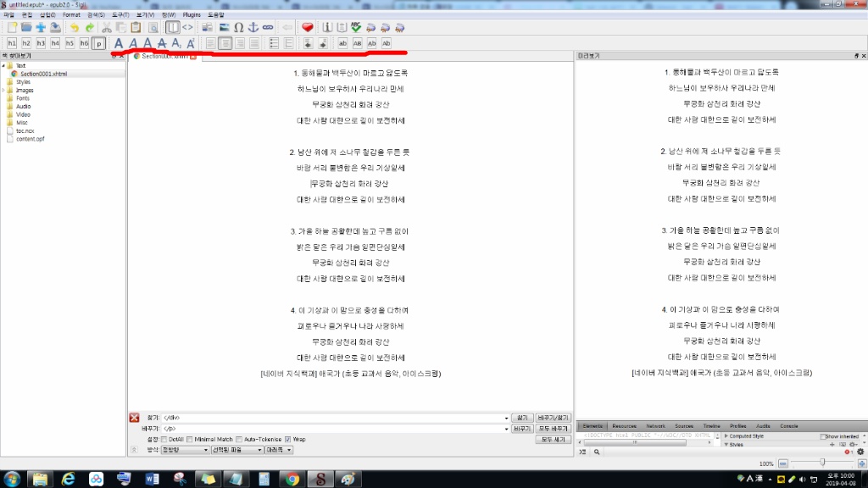Switch to the Console inspector tab
The height and width of the screenshot is (488, 868).
789,426
